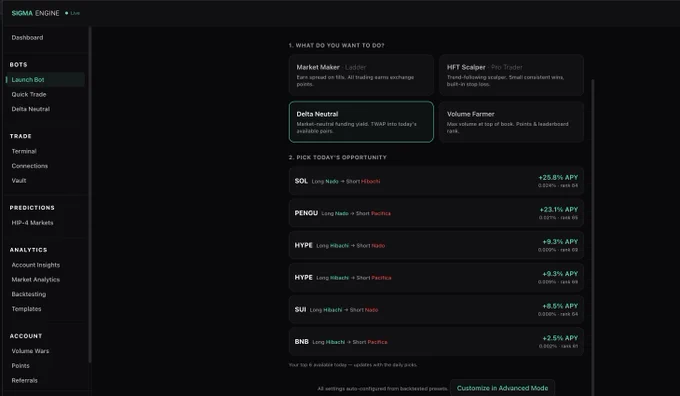The height and width of the screenshot is (396, 680).
Task: Open the Vault page
Action: pos(19,180)
